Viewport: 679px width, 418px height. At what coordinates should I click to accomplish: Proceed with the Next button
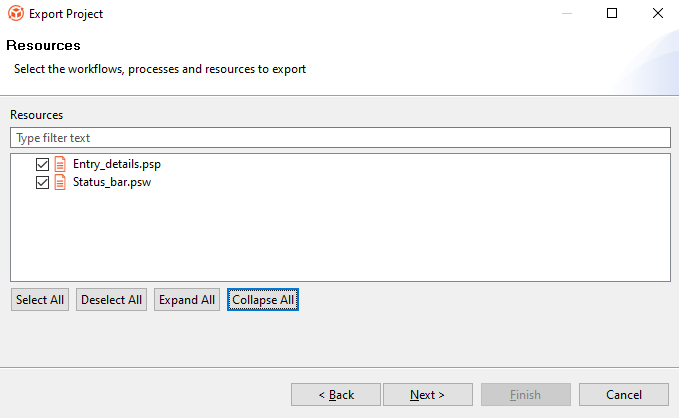(427, 395)
